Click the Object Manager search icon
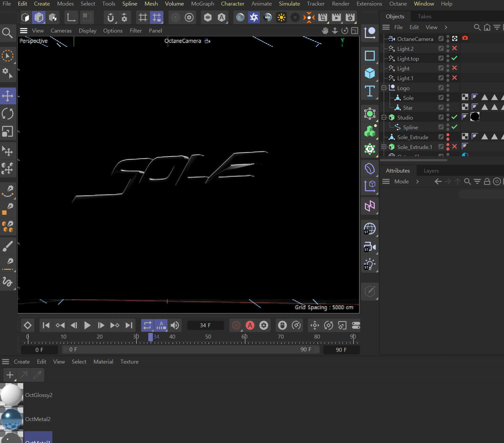The image size is (504, 443). [477, 27]
